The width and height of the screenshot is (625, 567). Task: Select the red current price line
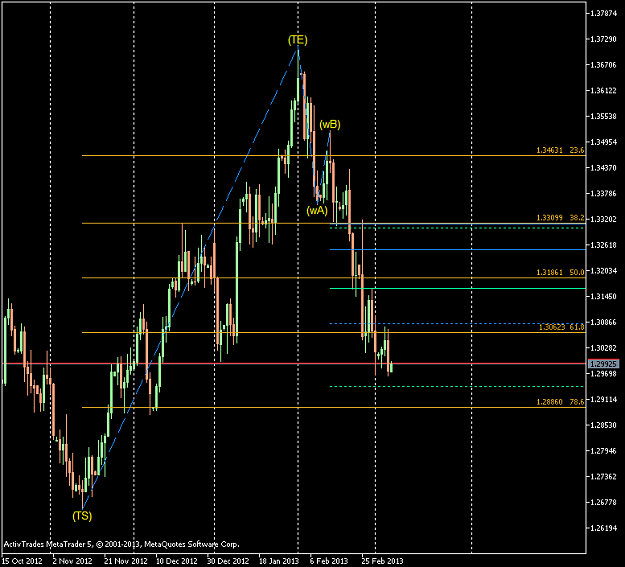point(294,363)
